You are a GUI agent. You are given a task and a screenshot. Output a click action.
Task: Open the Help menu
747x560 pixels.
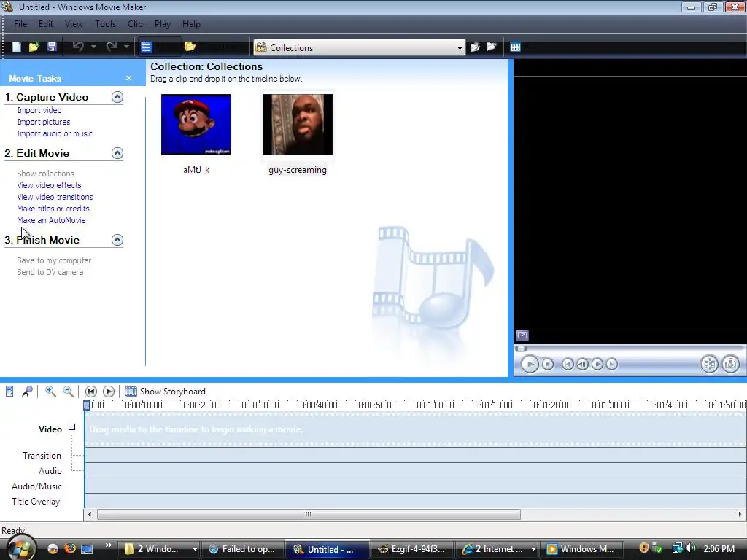192,24
